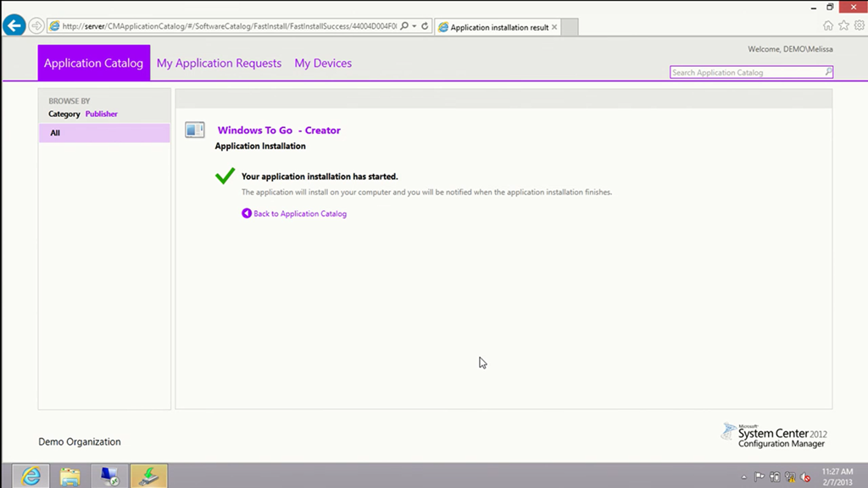868x488 pixels.
Task: Open File Explorer from the taskbar
Action: click(70, 476)
